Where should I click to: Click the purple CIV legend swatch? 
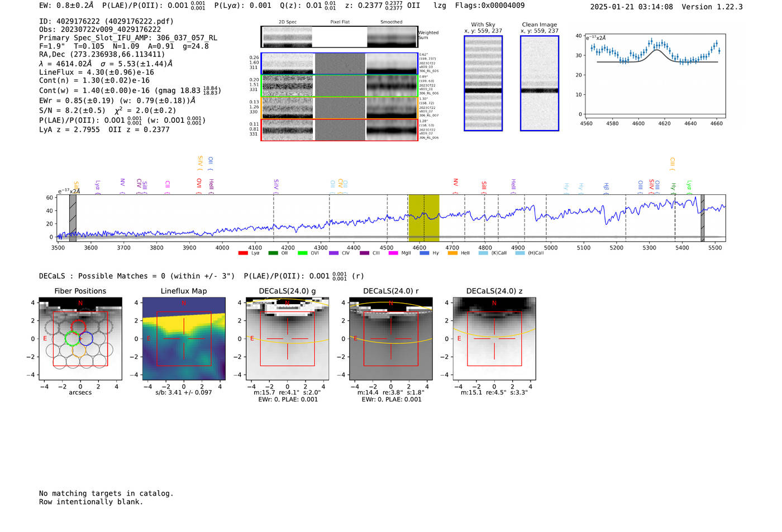pos(333,253)
